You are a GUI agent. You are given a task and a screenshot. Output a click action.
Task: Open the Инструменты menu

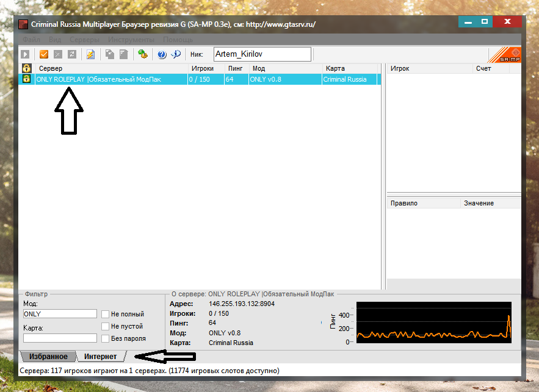click(x=131, y=40)
